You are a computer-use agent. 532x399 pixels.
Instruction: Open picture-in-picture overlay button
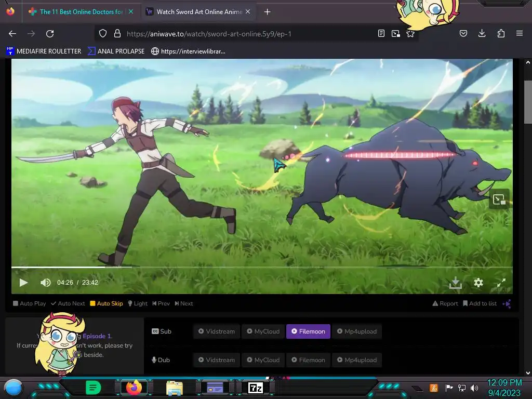[x=499, y=199]
